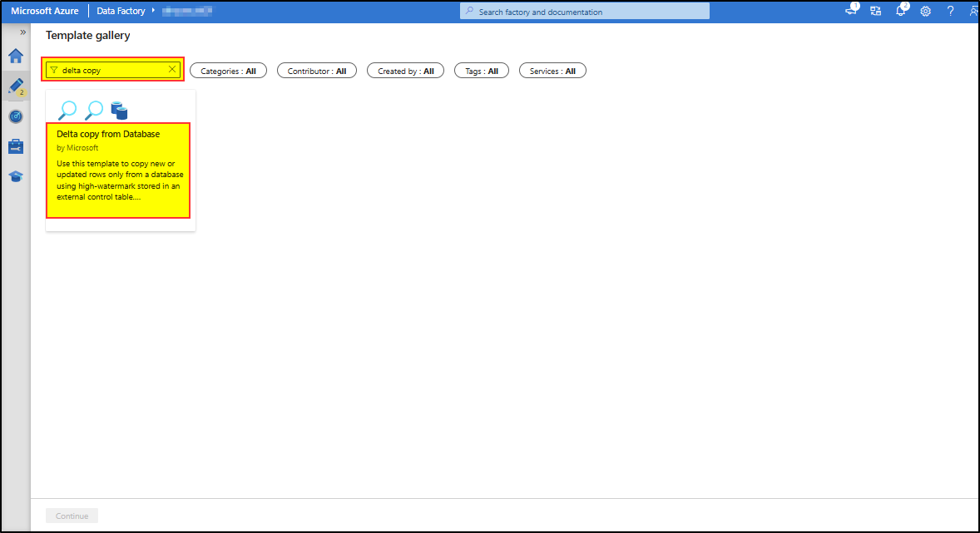Open the help question mark icon
This screenshot has width=980, height=533.
coord(950,11)
